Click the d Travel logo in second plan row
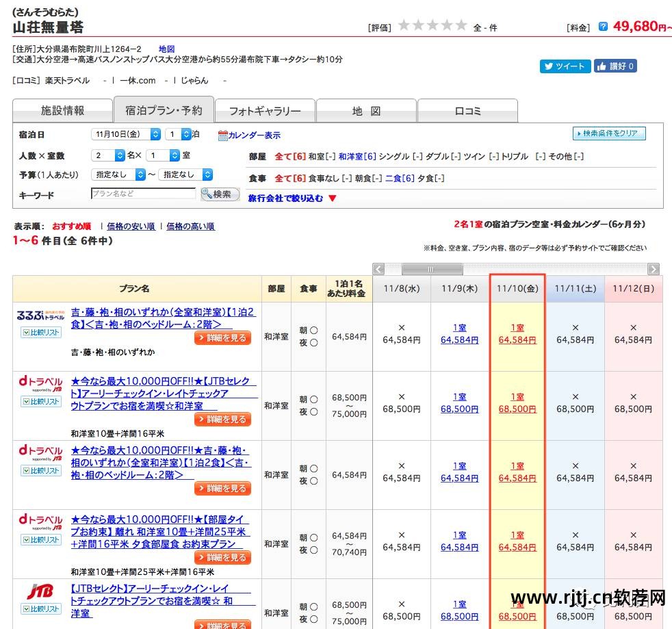Screen dimensions: 672x629 [40, 383]
